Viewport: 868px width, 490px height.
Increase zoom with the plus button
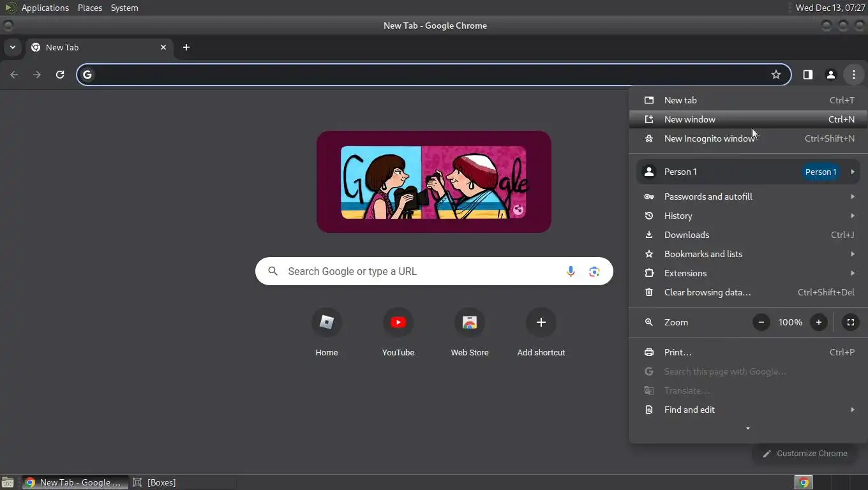coord(819,322)
